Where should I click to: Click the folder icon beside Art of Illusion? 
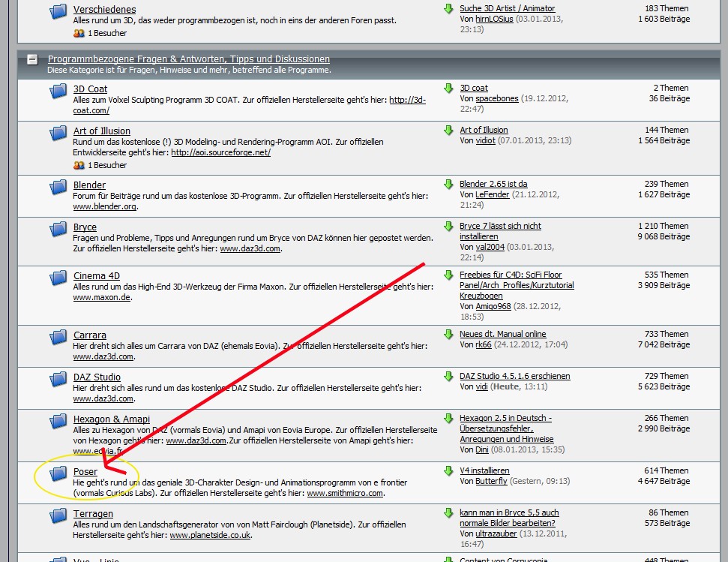(58, 133)
